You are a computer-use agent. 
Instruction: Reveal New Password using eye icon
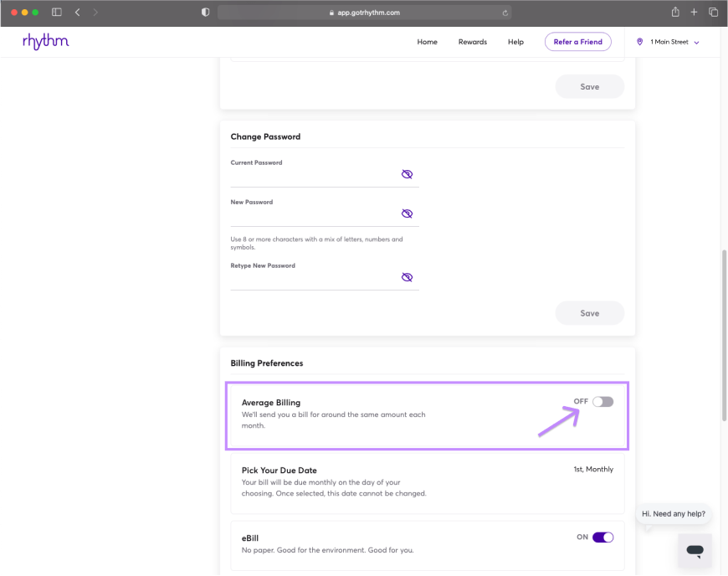point(407,213)
